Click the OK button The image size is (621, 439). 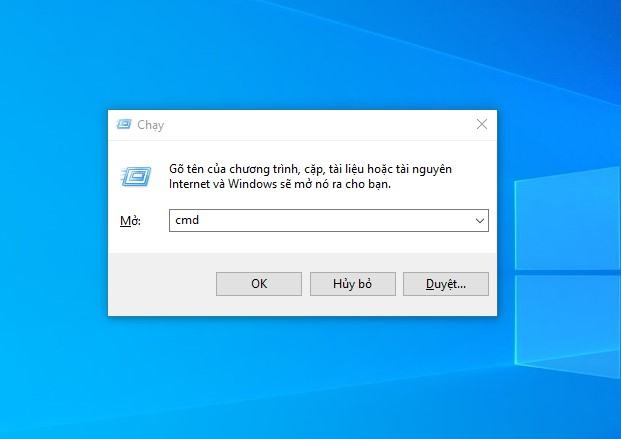(x=259, y=284)
